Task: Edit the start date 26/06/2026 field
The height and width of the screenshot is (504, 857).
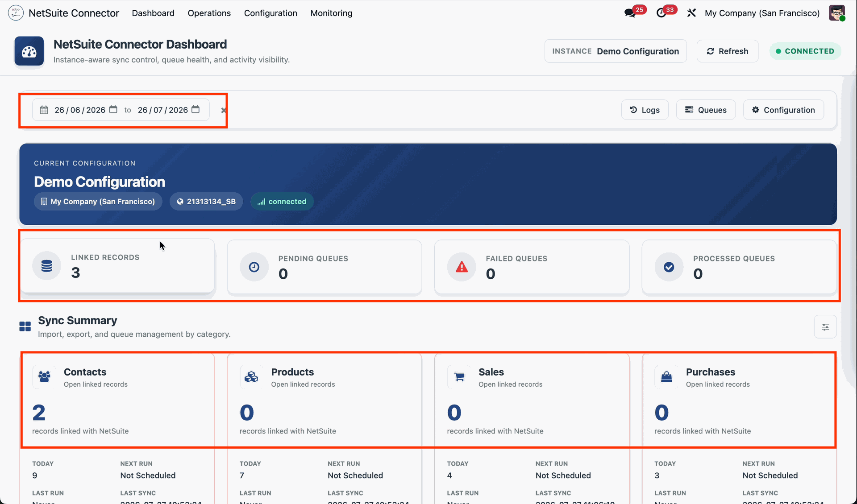Action: click(80, 110)
